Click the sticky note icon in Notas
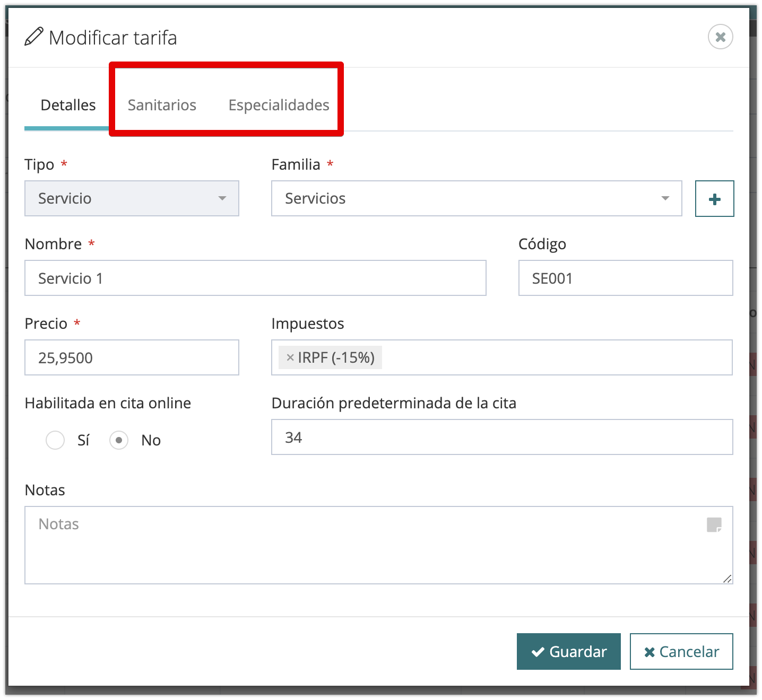The width and height of the screenshot is (762, 700). click(x=714, y=525)
